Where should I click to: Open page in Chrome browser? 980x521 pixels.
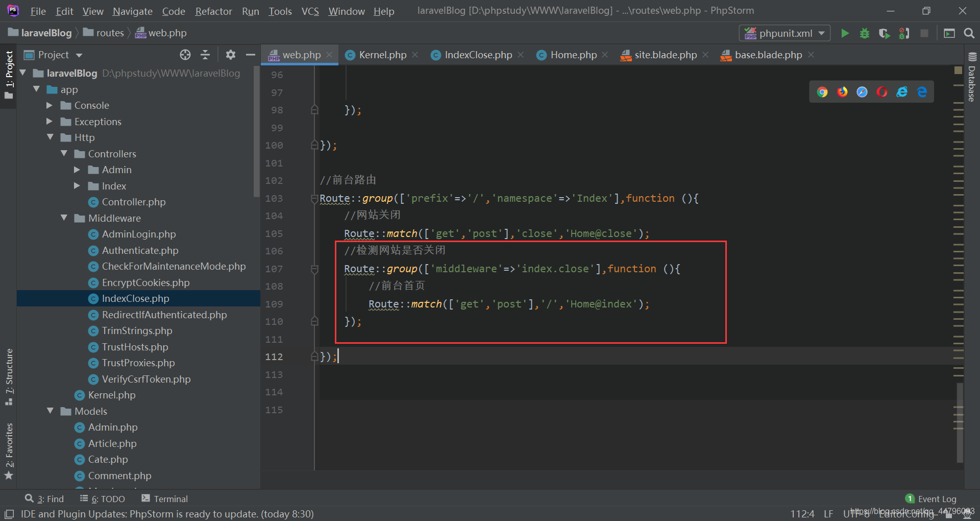(822, 92)
